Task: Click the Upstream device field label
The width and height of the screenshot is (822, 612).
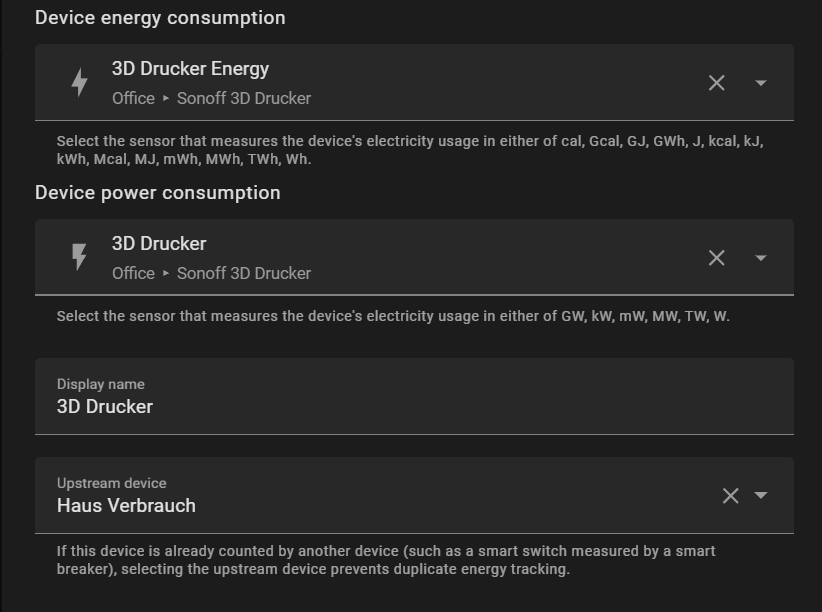Action: point(112,483)
